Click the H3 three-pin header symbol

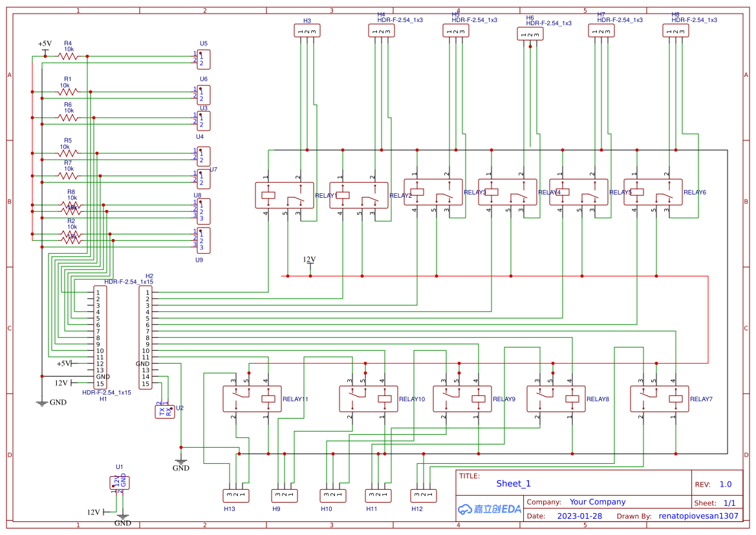click(x=307, y=30)
